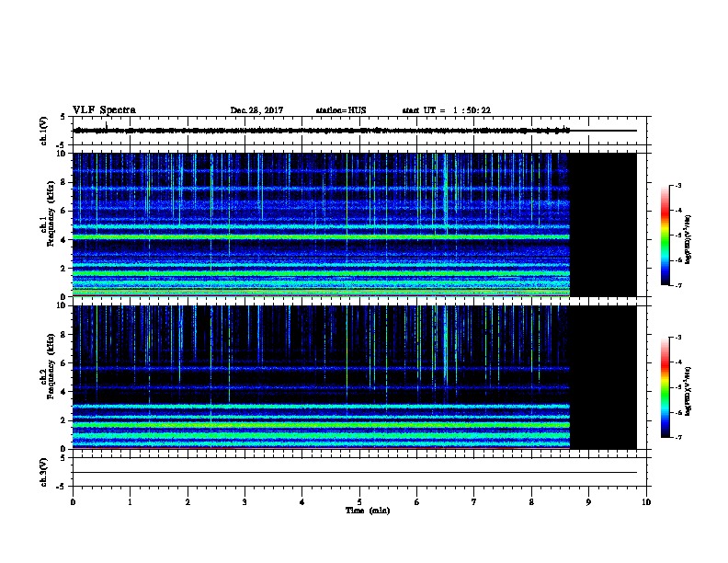Viewport: 728px width, 563px height.
Task: Click time axis tick label 3
Action: click(245, 502)
